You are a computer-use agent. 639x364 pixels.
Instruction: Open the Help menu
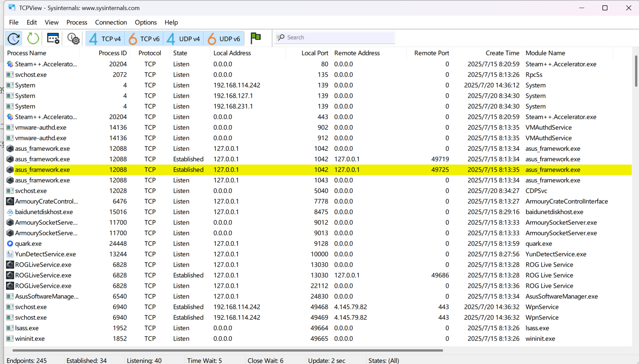coord(171,22)
